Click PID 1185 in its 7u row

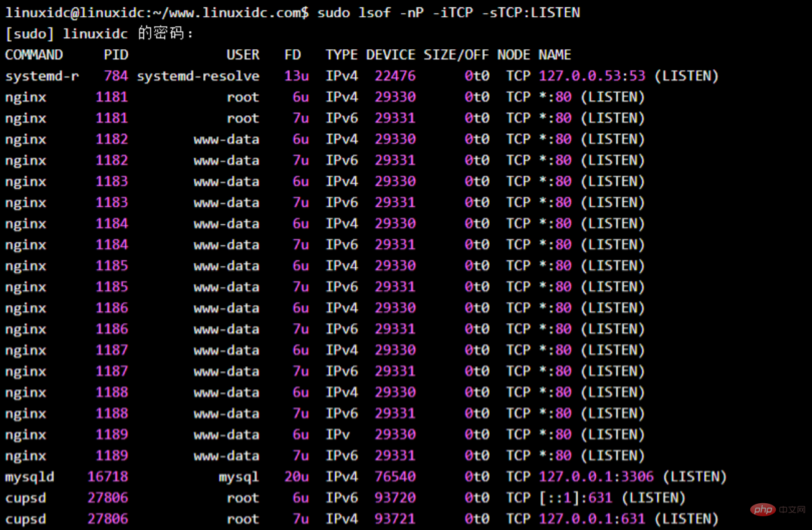(112, 287)
